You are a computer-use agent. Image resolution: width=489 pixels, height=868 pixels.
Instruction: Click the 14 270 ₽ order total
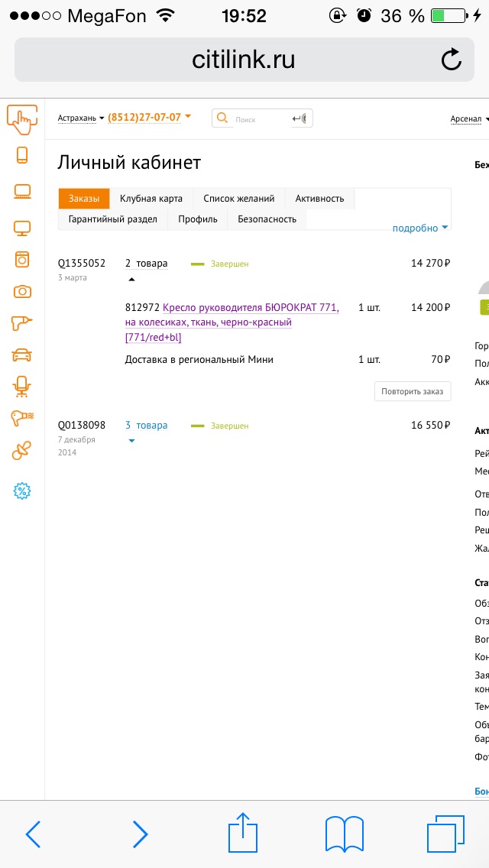coord(430,264)
